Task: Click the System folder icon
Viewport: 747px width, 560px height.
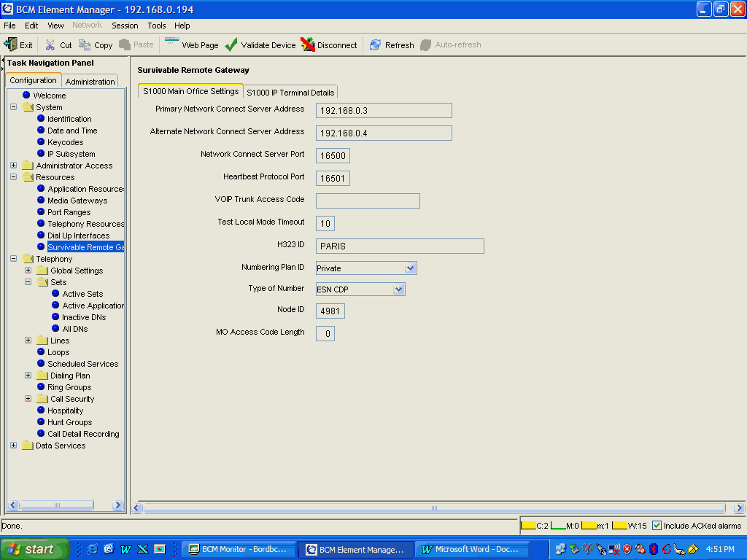Action: [28, 107]
